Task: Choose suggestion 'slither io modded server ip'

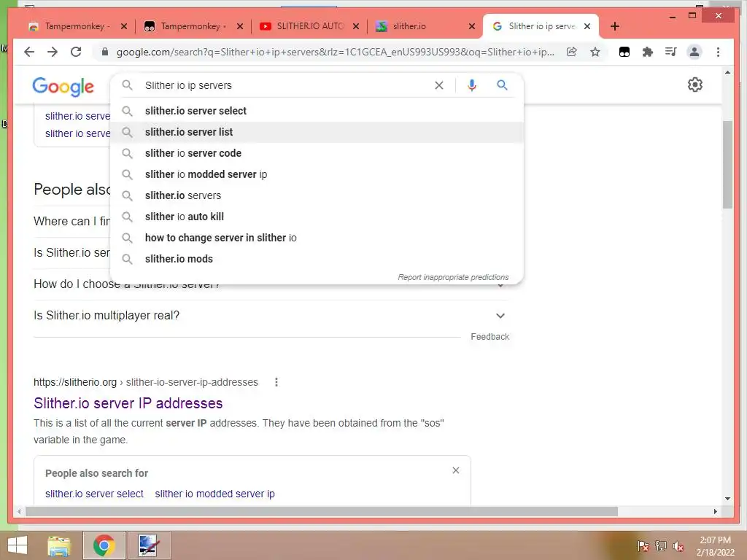Action: pos(317,174)
